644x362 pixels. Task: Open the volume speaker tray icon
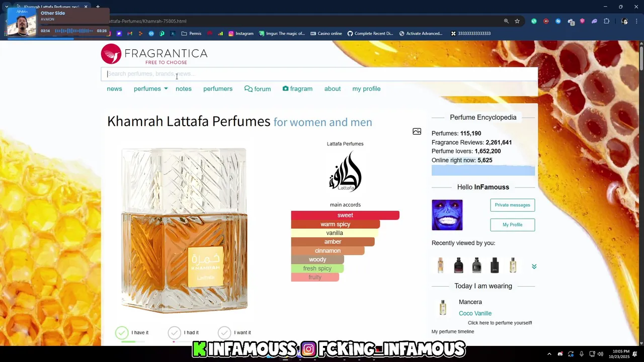(x=600, y=354)
